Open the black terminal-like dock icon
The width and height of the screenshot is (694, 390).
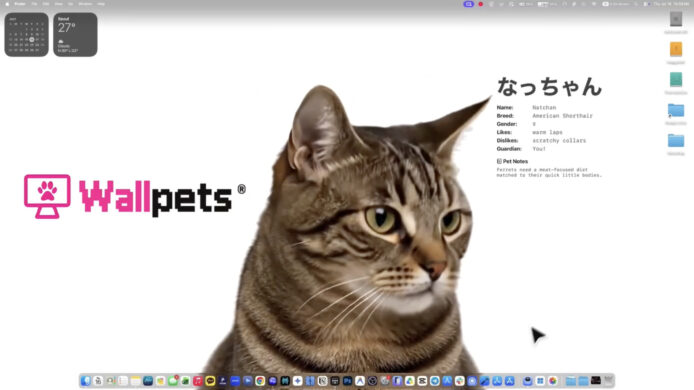click(596, 381)
